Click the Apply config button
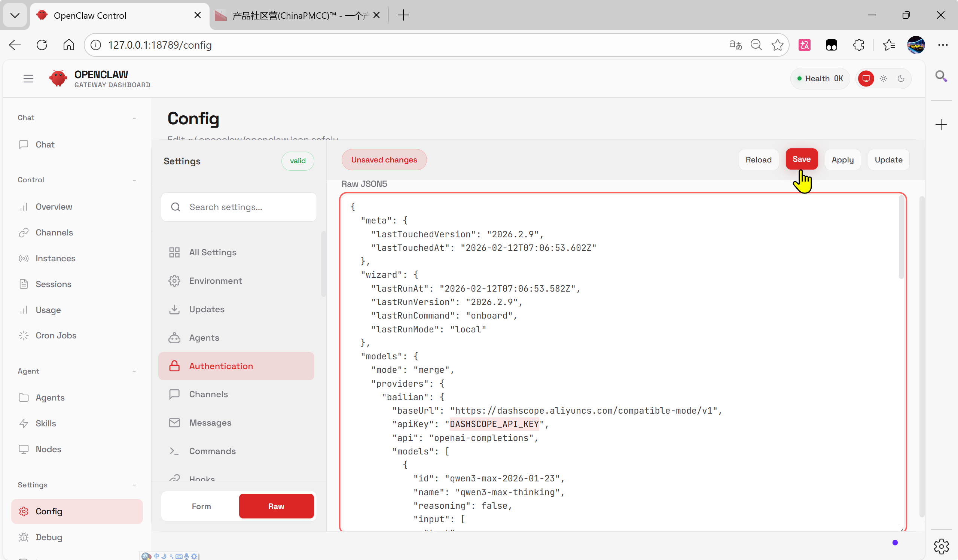958x560 pixels. click(x=842, y=160)
